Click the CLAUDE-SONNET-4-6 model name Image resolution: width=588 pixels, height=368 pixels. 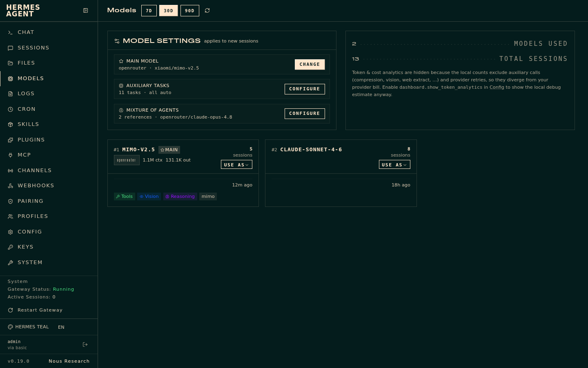tap(311, 150)
